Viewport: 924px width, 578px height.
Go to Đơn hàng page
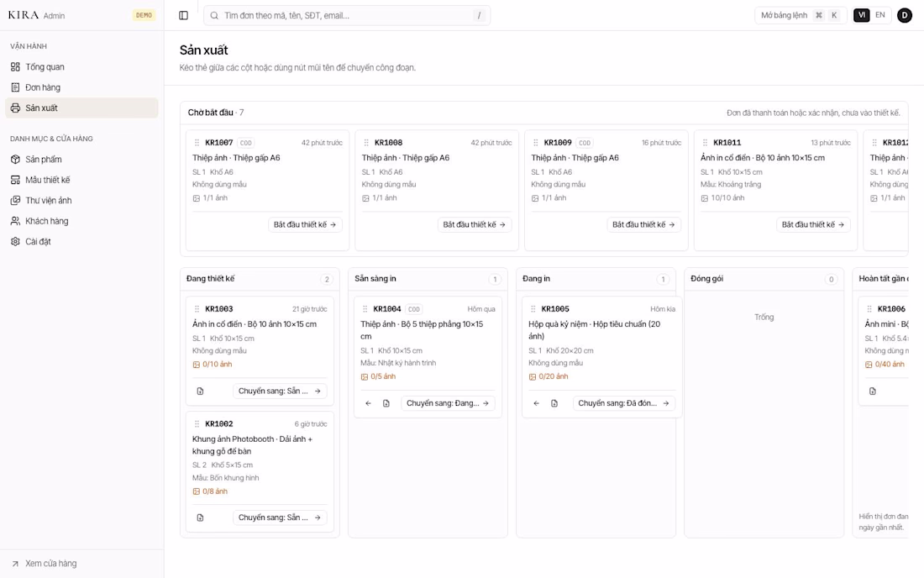pyautogui.click(x=82, y=87)
